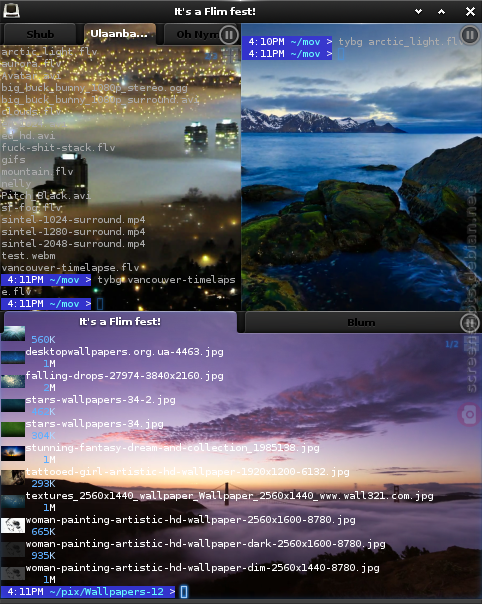Open the Oh Nym tab

coord(197,34)
